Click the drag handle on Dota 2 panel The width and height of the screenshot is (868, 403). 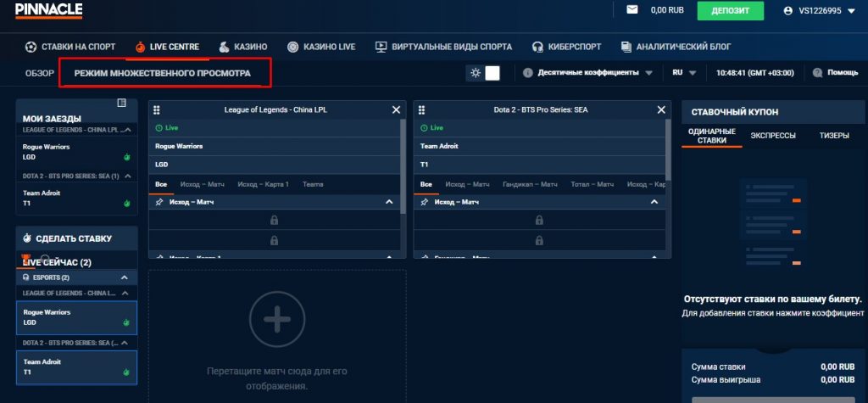click(421, 109)
